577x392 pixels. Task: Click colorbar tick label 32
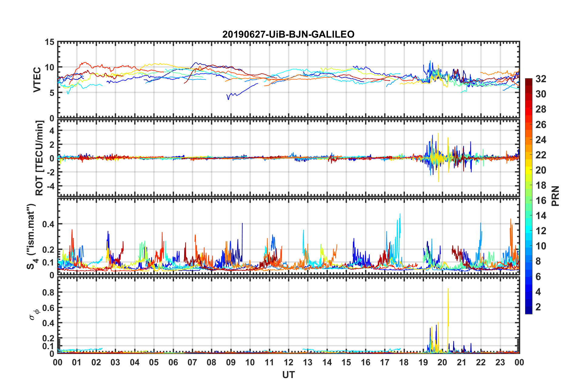point(541,79)
